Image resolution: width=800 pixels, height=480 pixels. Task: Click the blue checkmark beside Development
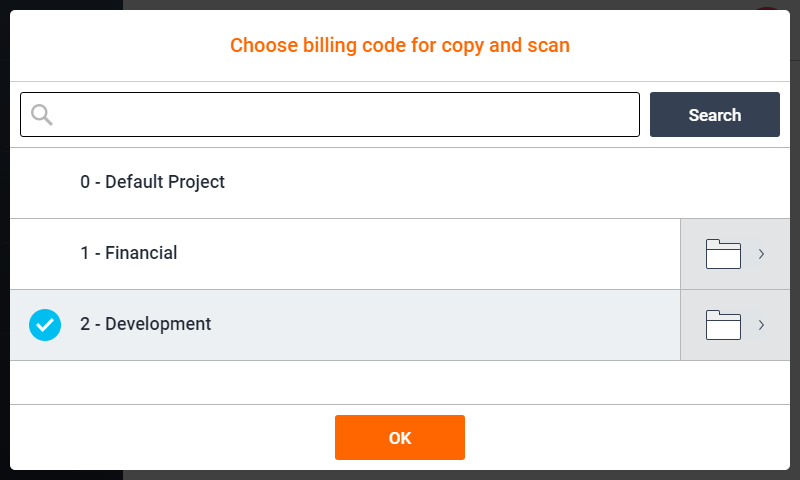pyautogui.click(x=45, y=325)
